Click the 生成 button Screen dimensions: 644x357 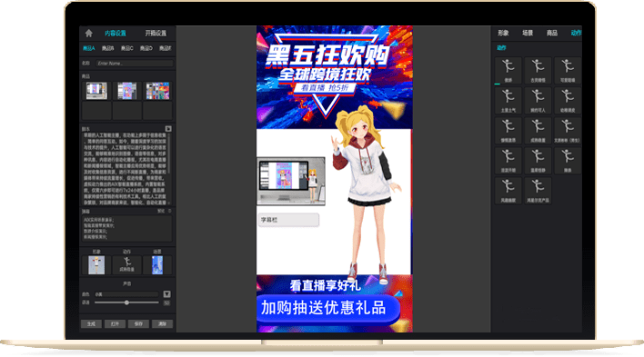[x=91, y=323]
